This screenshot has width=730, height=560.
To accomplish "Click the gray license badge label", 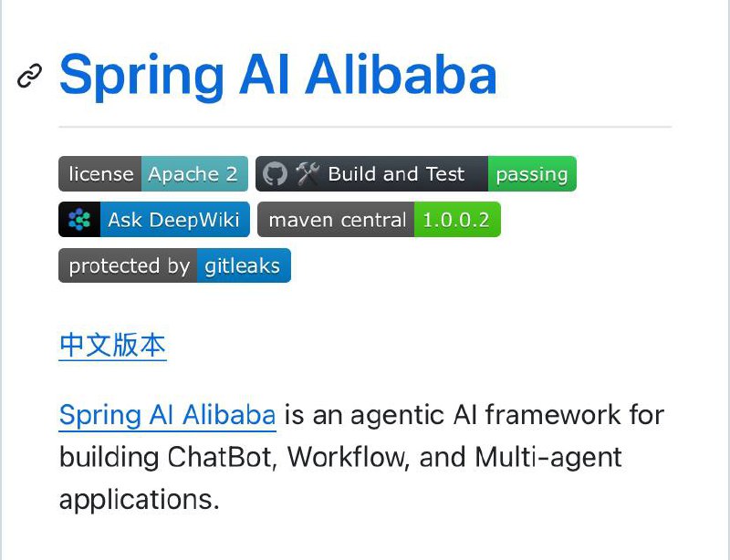I will [100, 173].
